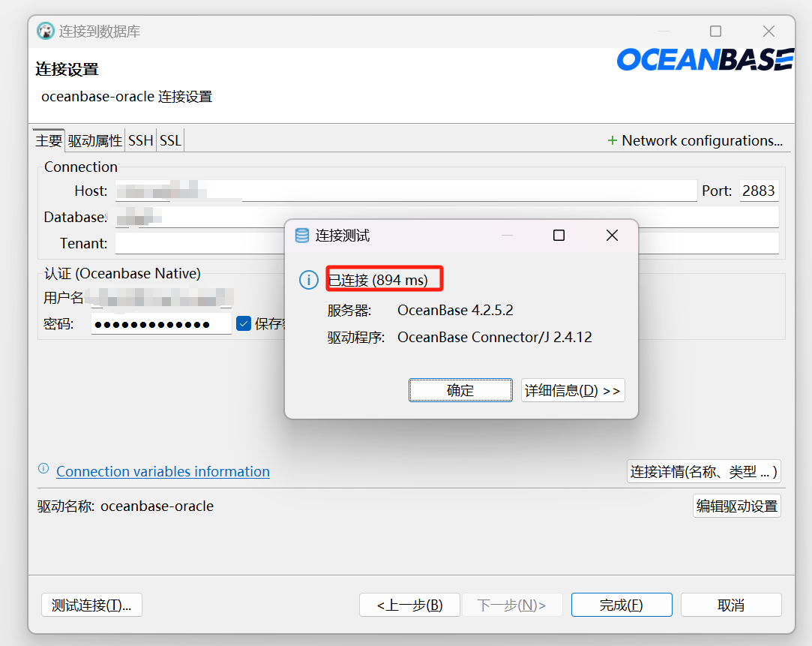
Task: Click the Tenant input field
Action: (x=447, y=243)
